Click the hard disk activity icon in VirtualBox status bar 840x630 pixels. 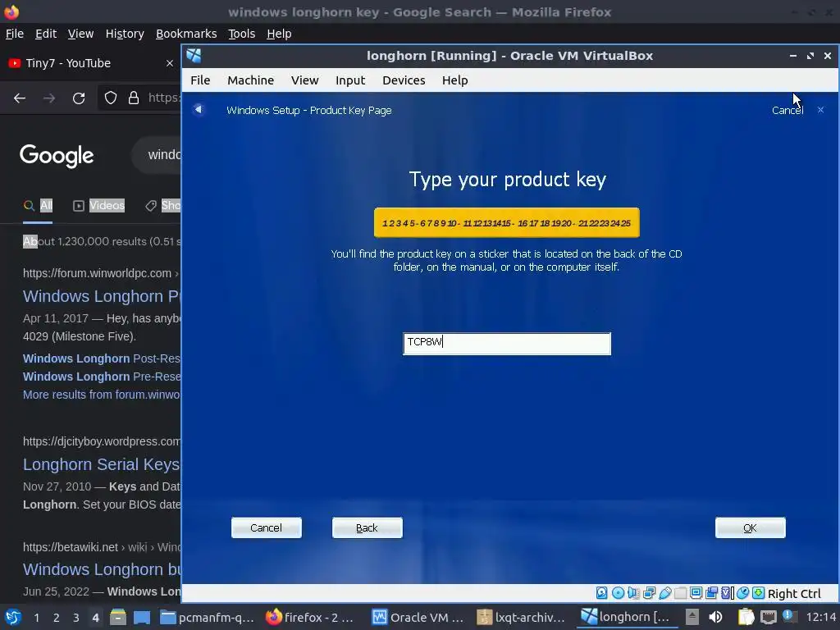click(x=601, y=593)
